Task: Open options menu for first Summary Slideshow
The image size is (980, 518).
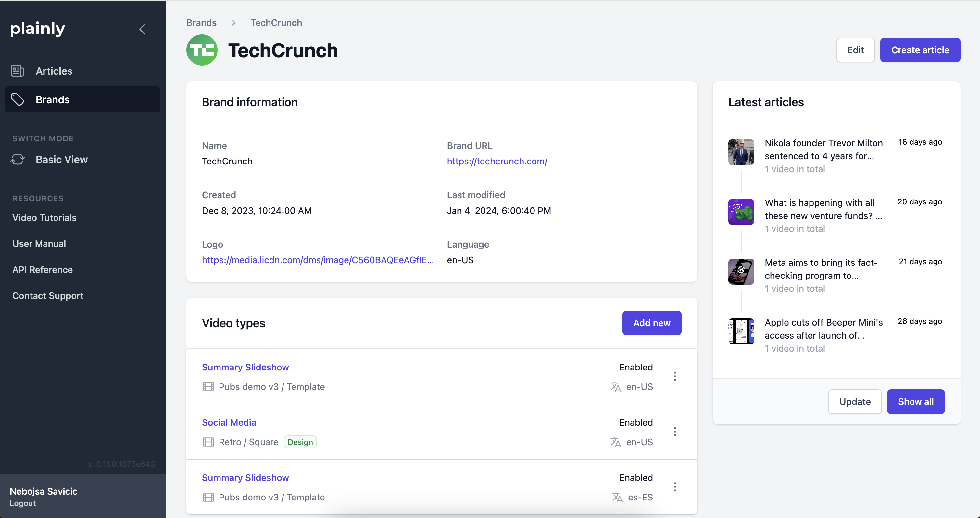Action: [x=675, y=376]
